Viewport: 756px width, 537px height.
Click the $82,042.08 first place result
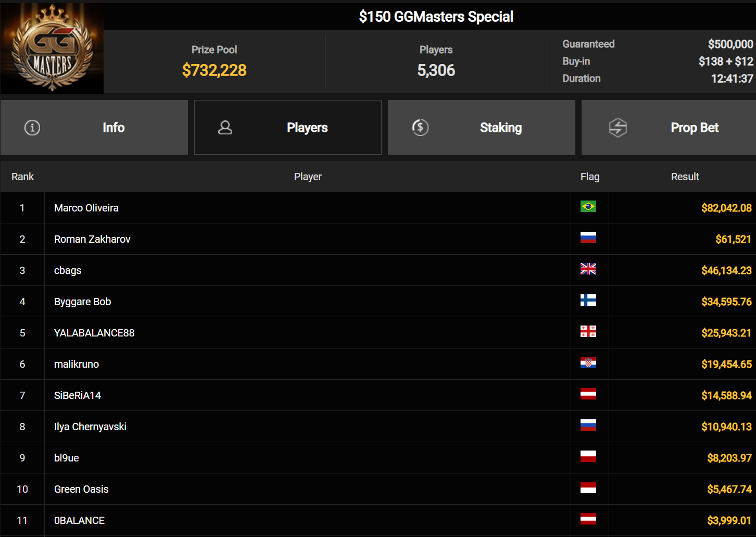(726, 208)
